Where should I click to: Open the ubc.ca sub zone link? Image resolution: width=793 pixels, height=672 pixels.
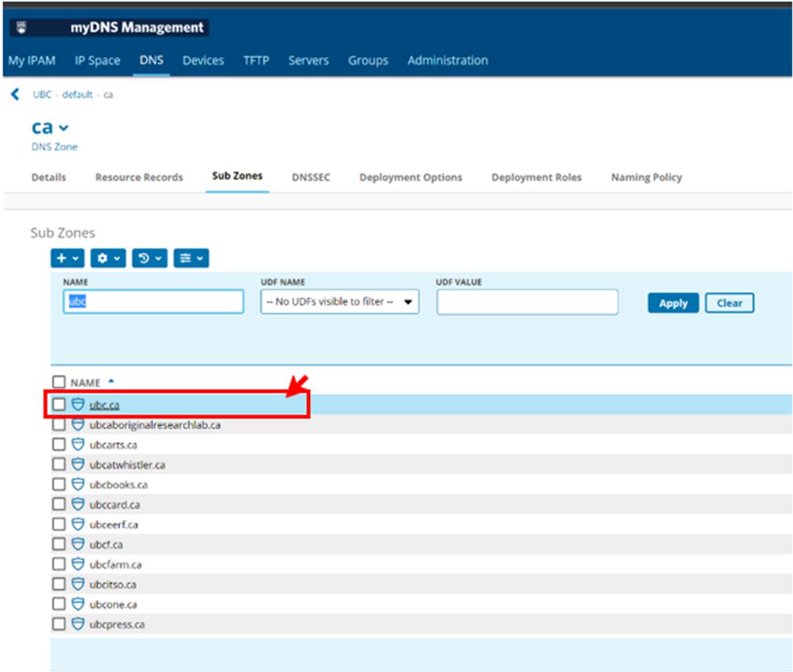pyautogui.click(x=104, y=405)
